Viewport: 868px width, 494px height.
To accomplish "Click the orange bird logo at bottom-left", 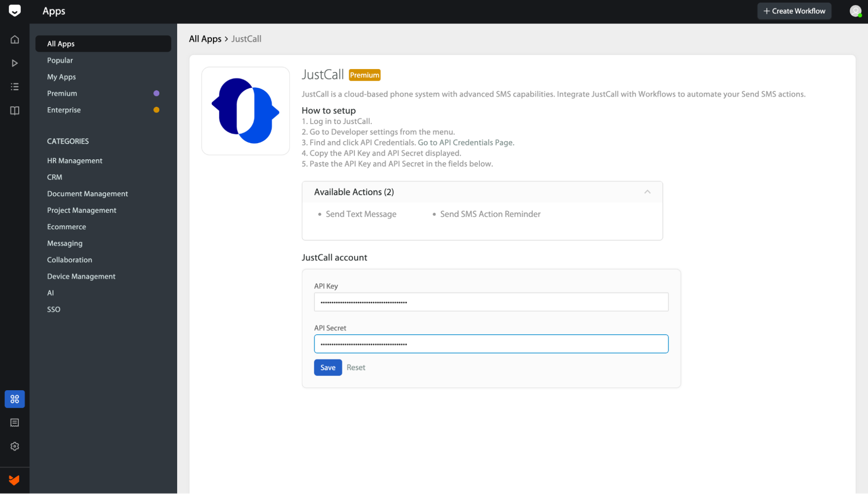I will point(14,480).
